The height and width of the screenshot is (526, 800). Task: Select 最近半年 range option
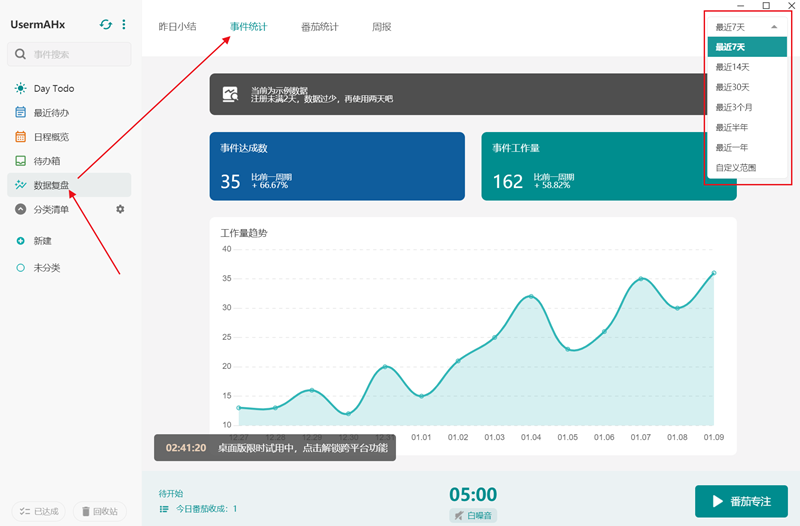pyautogui.click(x=747, y=127)
